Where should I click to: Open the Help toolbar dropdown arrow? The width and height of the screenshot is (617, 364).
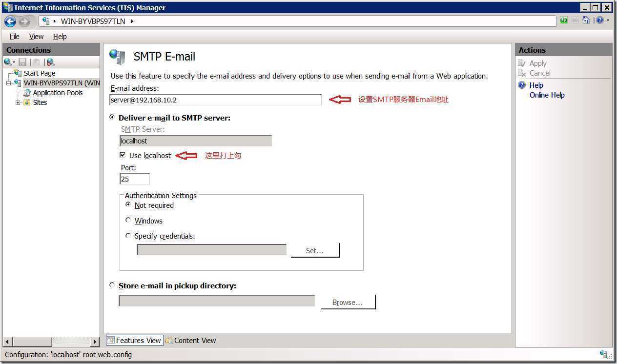(x=608, y=20)
